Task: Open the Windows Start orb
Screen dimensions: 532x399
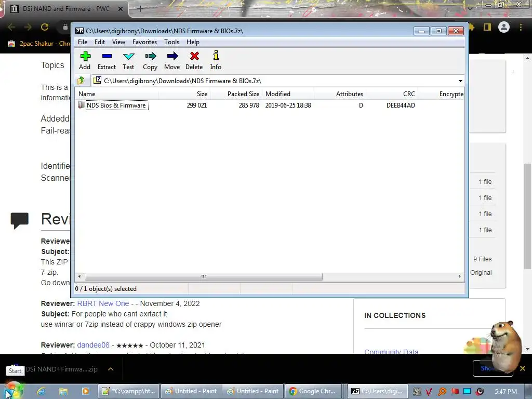Action: 14,391
